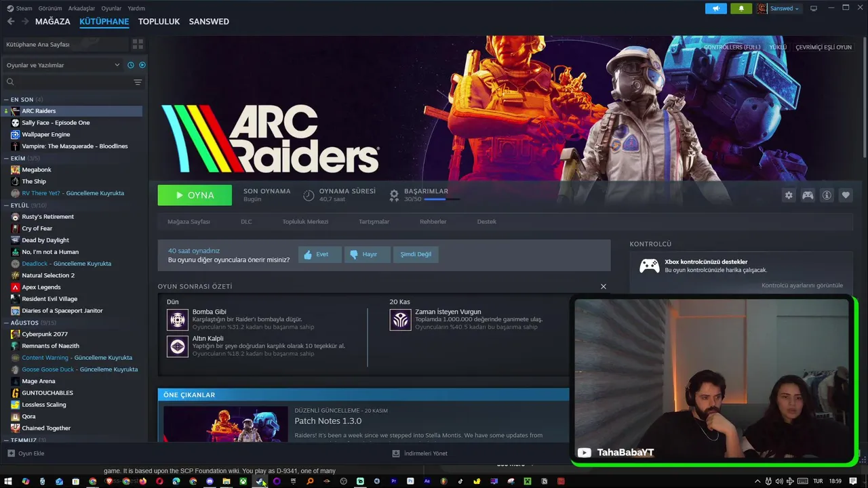Switch the library to grid view
Viewport: 868px width, 488px height.
(x=138, y=44)
